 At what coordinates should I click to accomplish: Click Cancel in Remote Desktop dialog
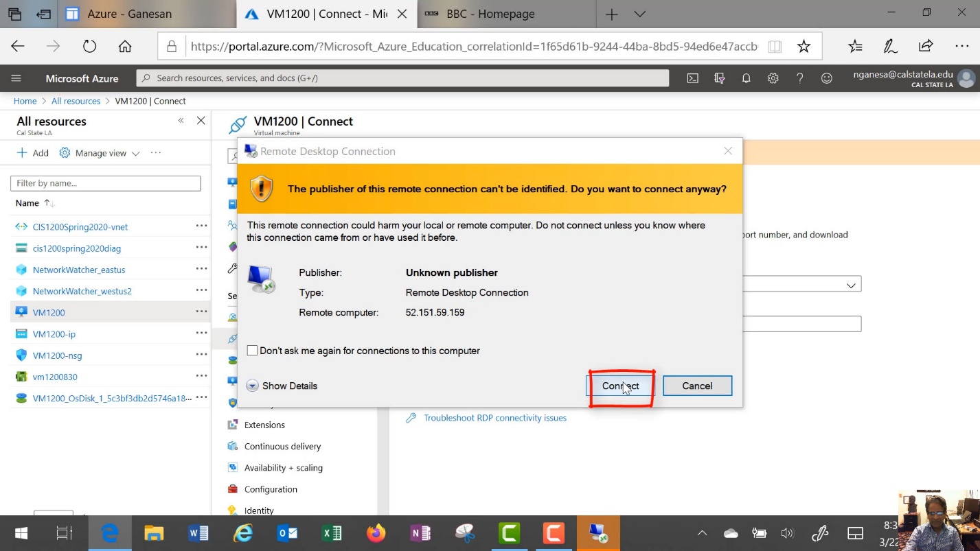coord(697,386)
